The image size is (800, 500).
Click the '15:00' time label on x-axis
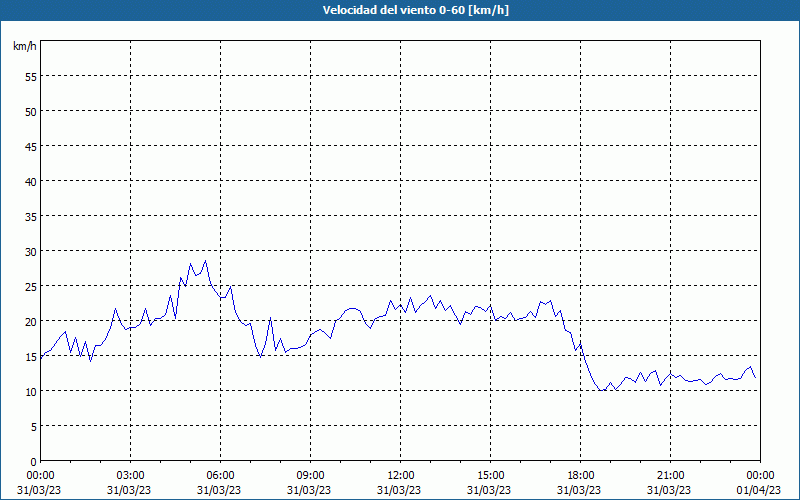tap(490, 476)
